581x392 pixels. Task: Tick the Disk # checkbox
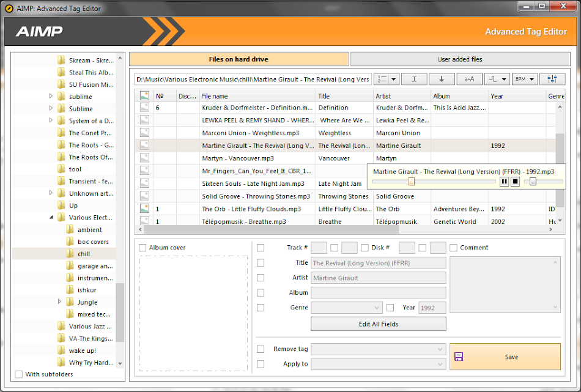tap(365, 248)
